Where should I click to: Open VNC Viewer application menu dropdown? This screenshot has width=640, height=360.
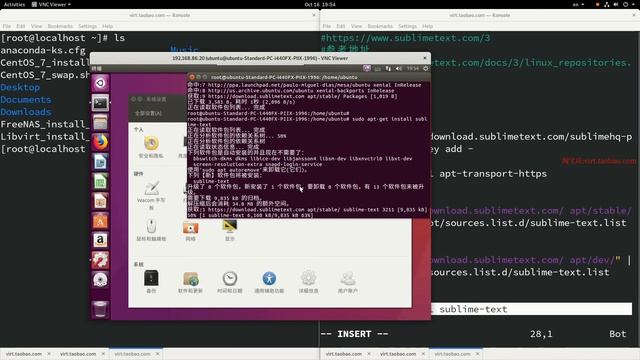[51, 4]
